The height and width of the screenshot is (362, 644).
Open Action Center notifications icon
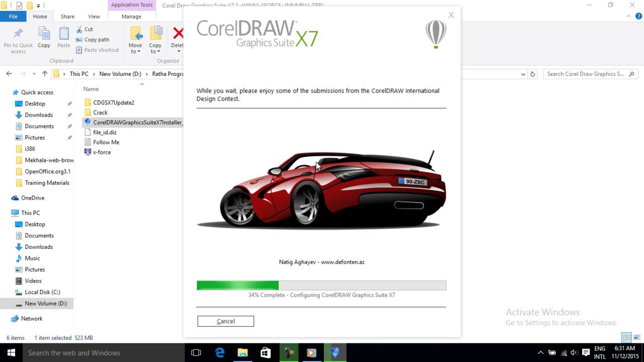(x=586, y=352)
